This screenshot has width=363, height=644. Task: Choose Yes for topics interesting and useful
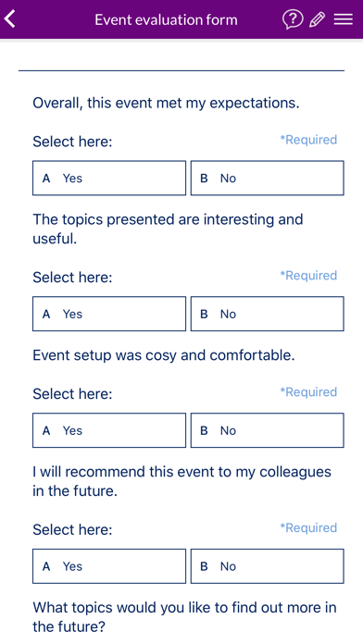109,314
